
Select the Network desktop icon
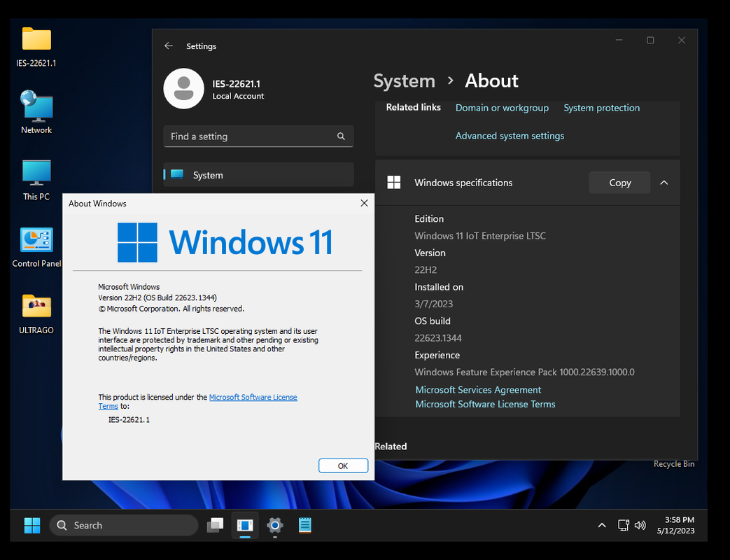click(x=36, y=112)
